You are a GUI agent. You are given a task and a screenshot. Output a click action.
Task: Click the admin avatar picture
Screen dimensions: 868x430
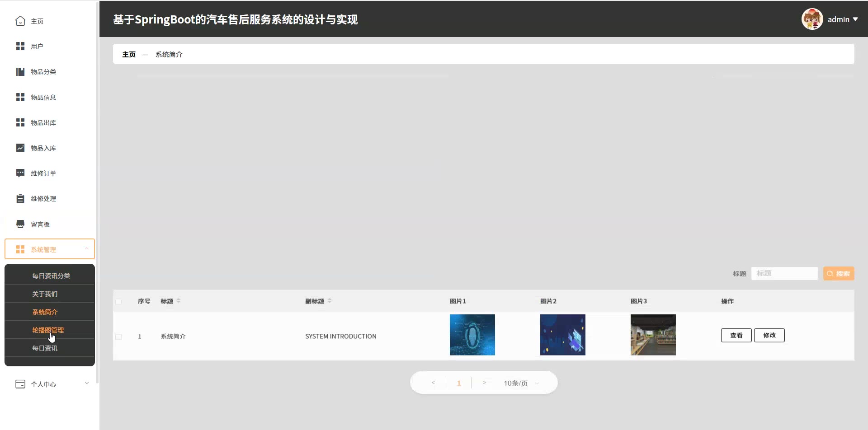812,19
